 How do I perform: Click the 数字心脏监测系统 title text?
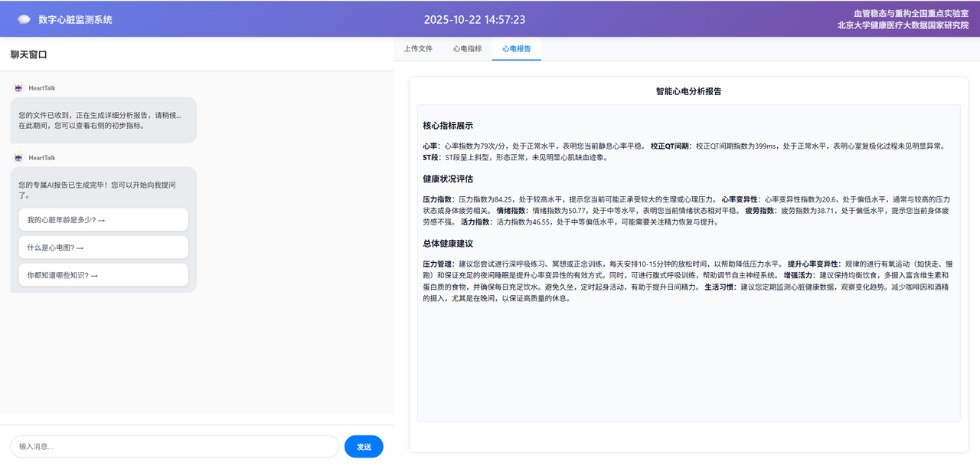tap(75, 19)
